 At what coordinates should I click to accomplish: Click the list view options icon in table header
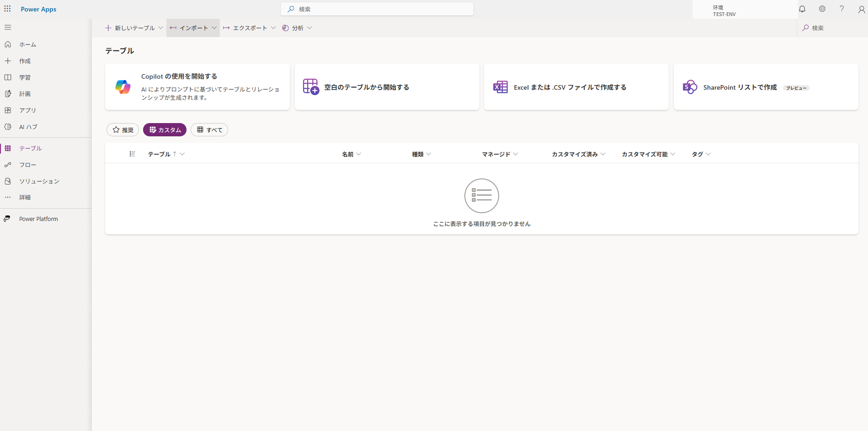(132, 154)
